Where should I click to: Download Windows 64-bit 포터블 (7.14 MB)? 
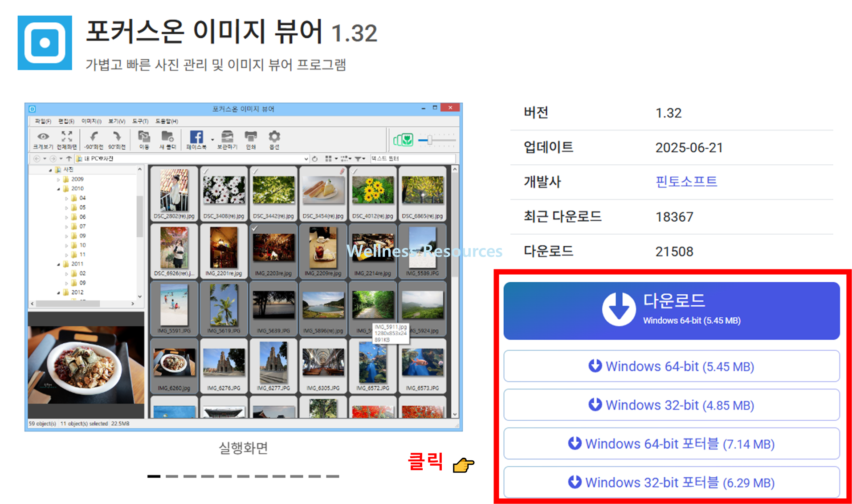coord(672,443)
